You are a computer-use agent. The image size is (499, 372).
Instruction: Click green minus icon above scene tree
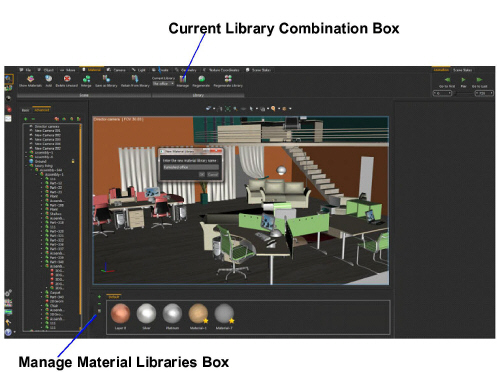(x=33, y=119)
